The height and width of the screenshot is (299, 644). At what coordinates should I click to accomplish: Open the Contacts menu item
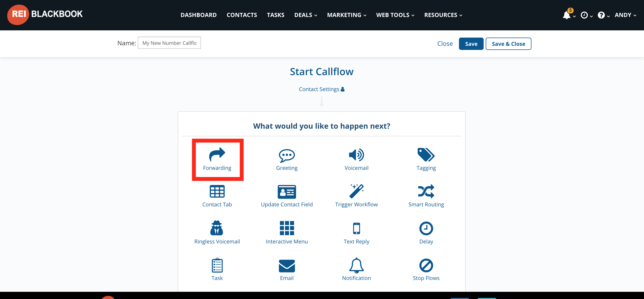[242, 15]
